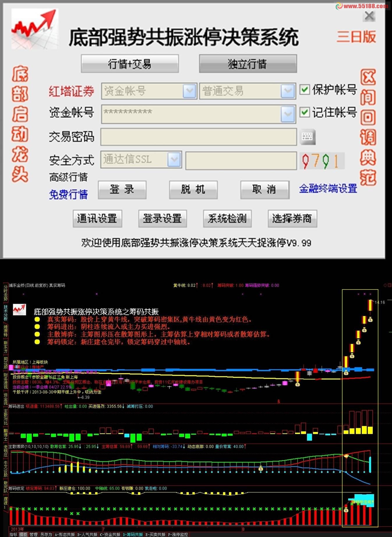Refresh the 9791 captcha image
Viewport: 392px width, 537px height.
pyautogui.click(x=322, y=161)
